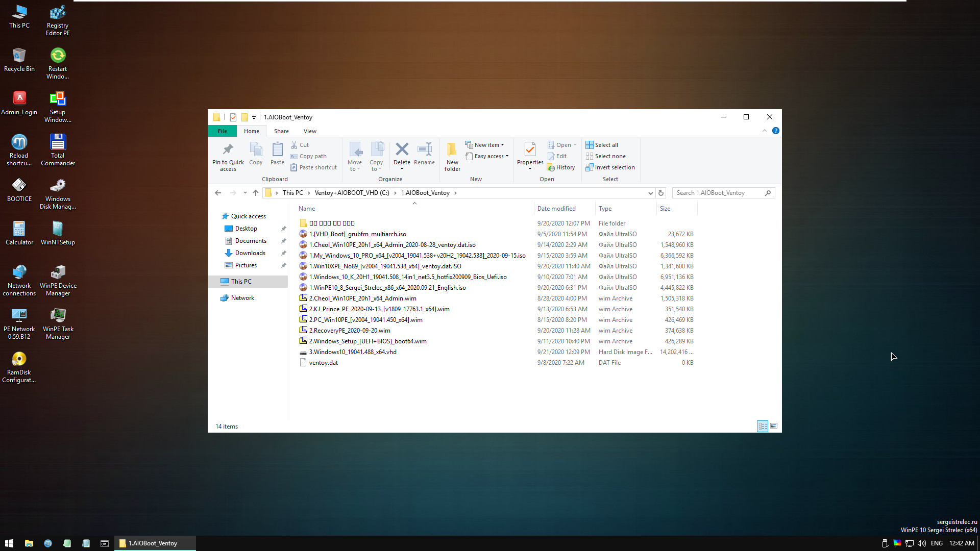980x551 pixels.
Task: Select the View ribbon tab
Action: pyautogui.click(x=310, y=131)
